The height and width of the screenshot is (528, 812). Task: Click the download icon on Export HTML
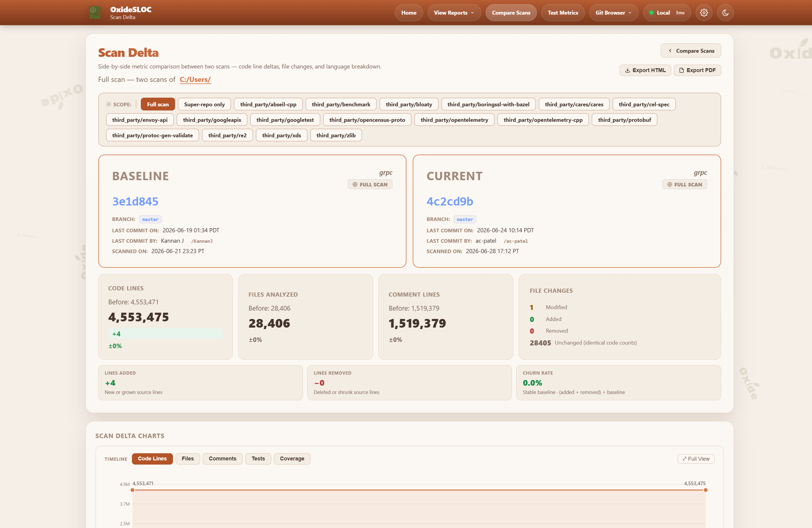627,70
